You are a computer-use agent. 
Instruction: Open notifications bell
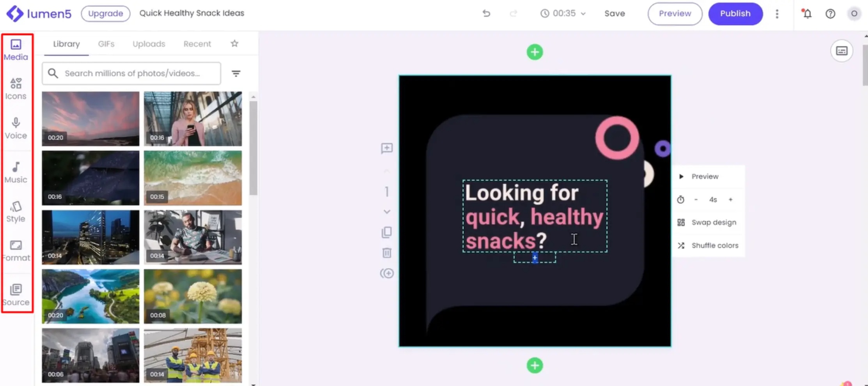pos(807,14)
